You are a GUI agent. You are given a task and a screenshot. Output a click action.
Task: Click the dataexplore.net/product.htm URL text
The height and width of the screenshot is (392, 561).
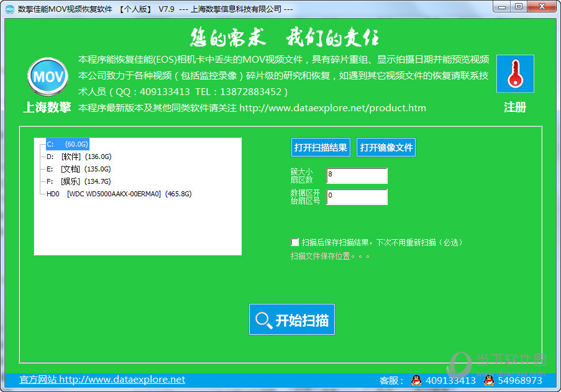333,108
